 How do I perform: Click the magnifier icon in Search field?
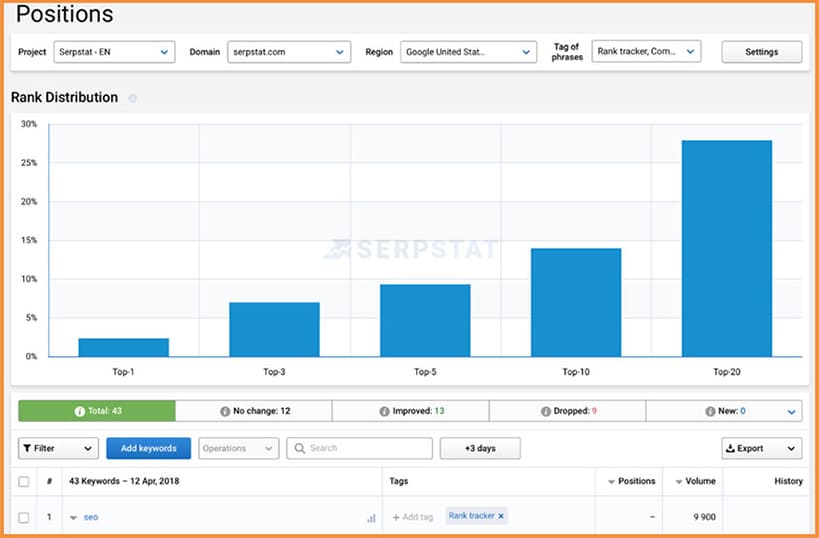[300, 448]
